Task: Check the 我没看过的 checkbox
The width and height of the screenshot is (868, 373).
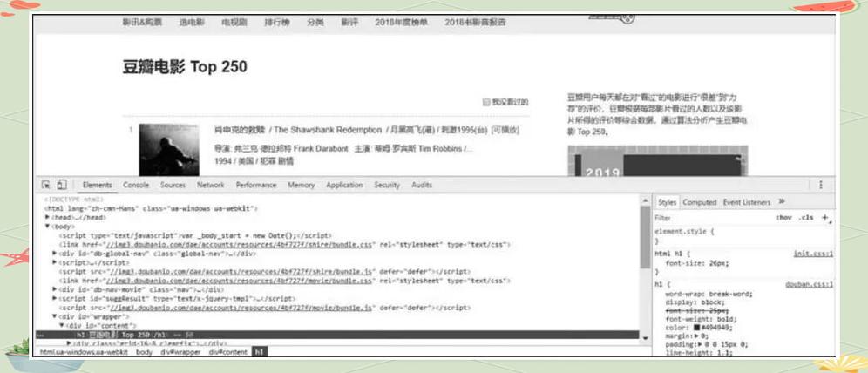Action: pyautogui.click(x=486, y=102)
